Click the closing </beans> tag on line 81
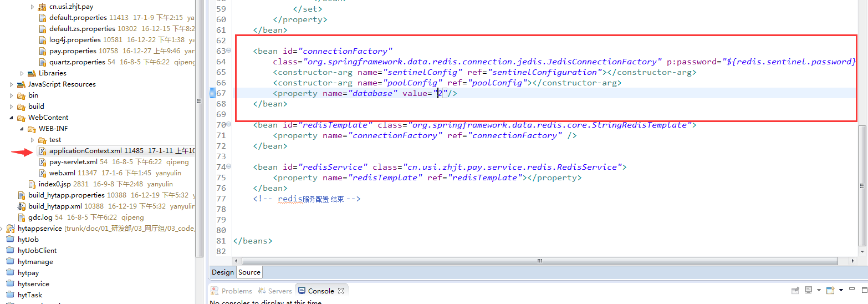Screen dimensions: 868x304 click(x=253, y=241)
